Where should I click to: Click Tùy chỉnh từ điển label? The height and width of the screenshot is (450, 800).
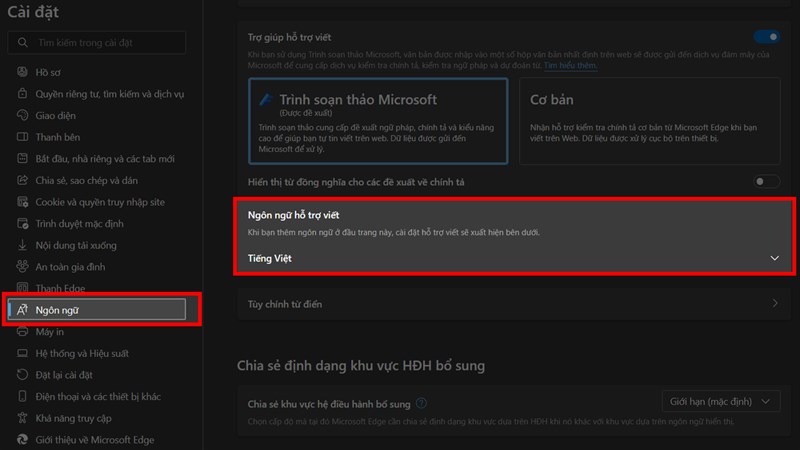[285, 304]
